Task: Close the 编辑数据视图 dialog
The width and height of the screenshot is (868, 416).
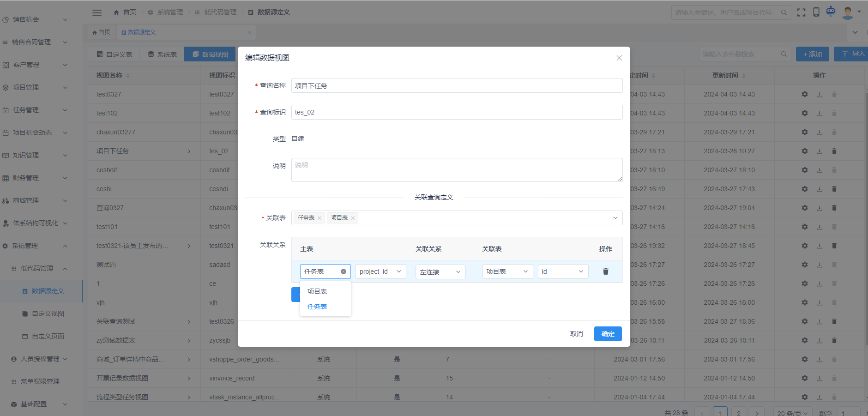Action: [x=619, y=58]
